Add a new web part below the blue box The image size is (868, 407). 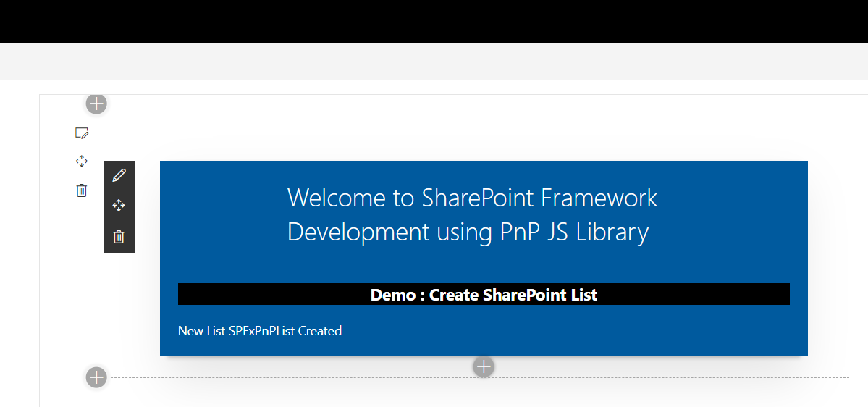click(x=484, y=366)
